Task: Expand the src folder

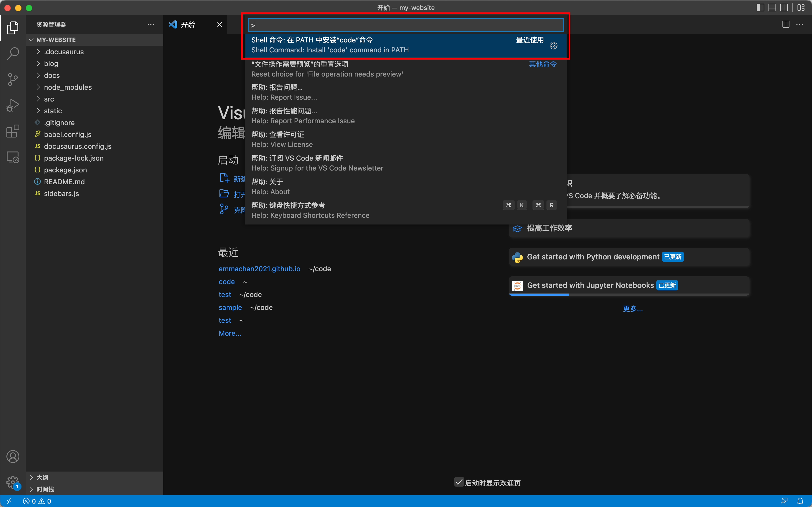Action: click(95, 99)
